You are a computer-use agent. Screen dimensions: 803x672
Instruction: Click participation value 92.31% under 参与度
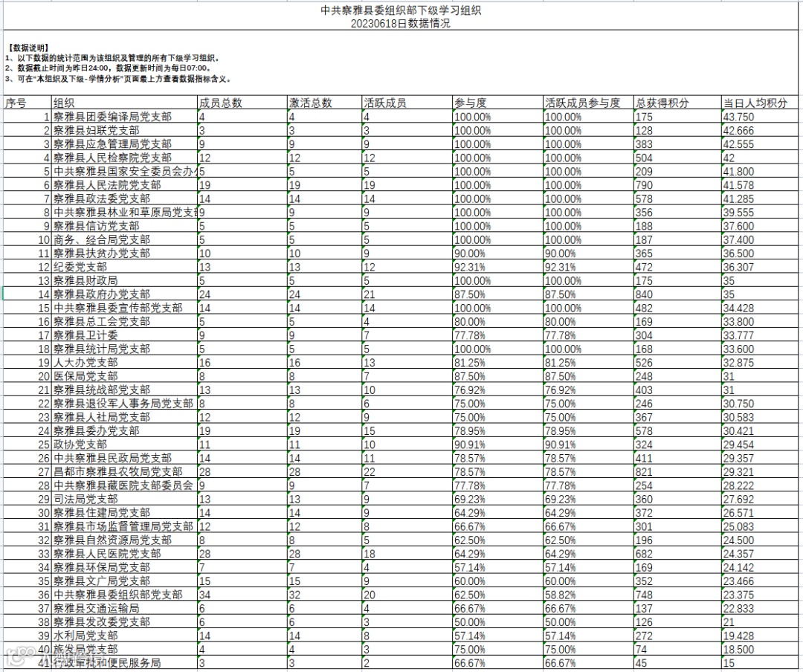(497, 267)
